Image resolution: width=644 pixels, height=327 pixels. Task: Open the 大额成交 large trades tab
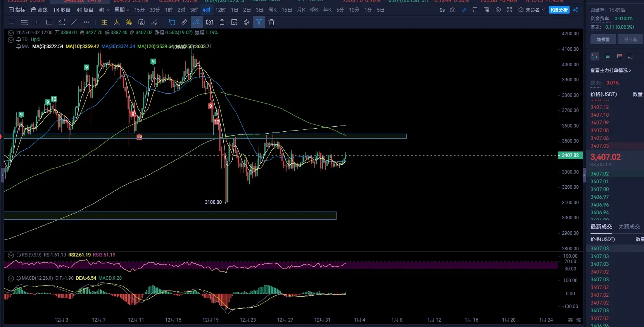click(629, 227)
